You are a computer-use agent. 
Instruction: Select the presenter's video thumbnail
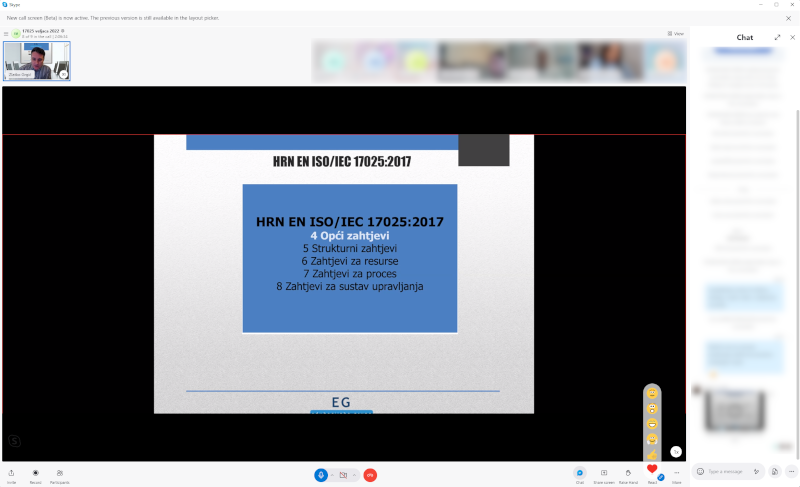tap(37, 60)
